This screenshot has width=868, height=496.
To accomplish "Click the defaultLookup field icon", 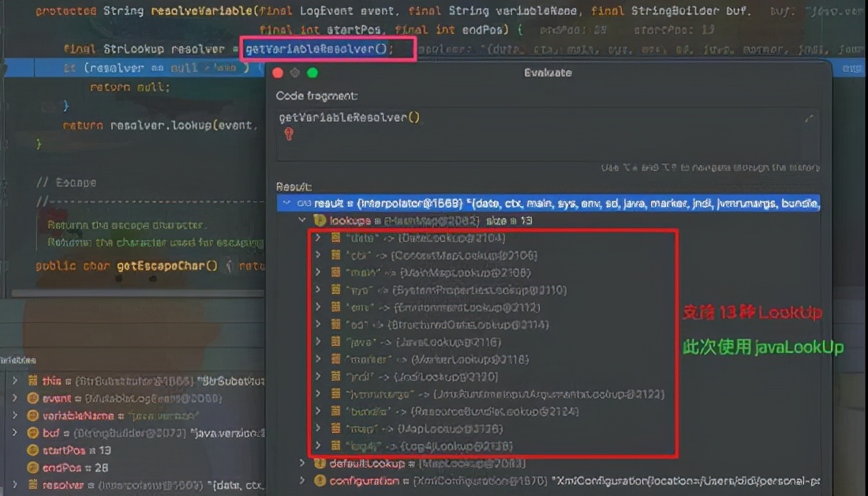I will [x=320, y=463].
